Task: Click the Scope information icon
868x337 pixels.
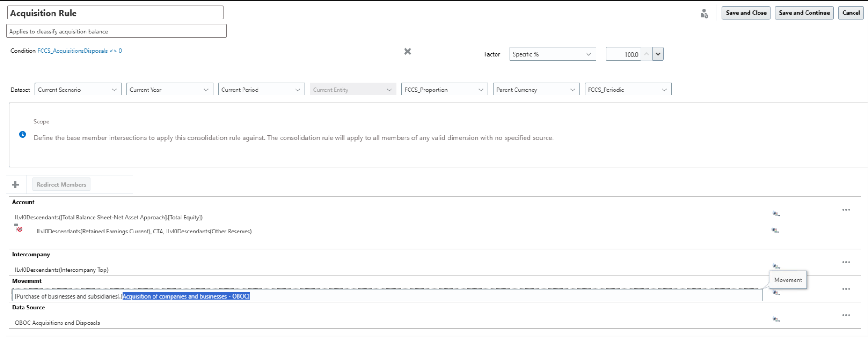Action: pos(23,134)
